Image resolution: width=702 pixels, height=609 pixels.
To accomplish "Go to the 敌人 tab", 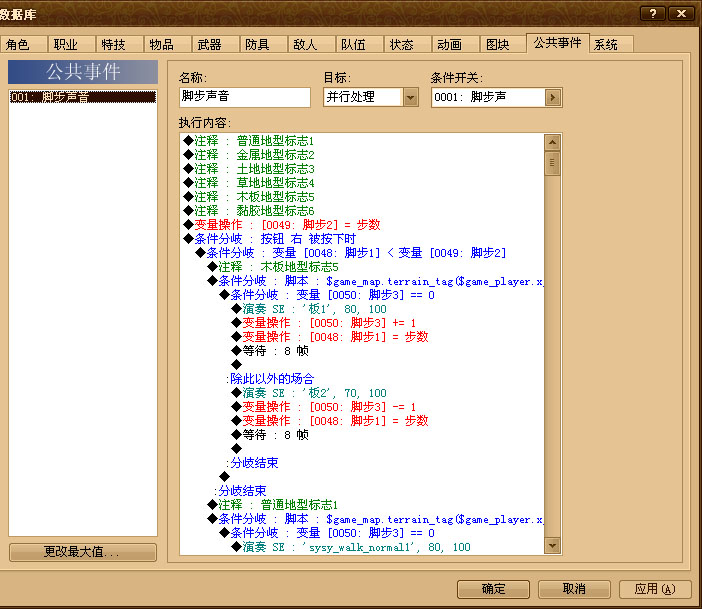I will click(x=311, y=44).
